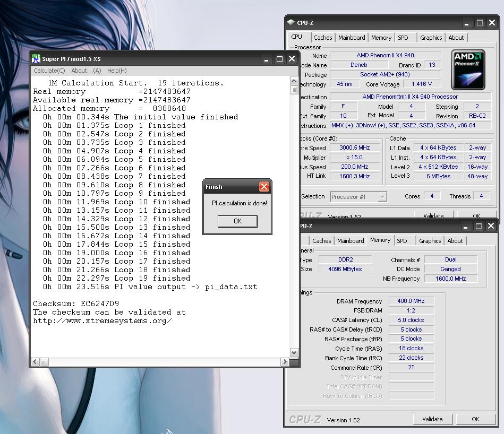Open About tab in lower CPU-Z window
This screenshot has height=434, width=504.
(455, 241)
